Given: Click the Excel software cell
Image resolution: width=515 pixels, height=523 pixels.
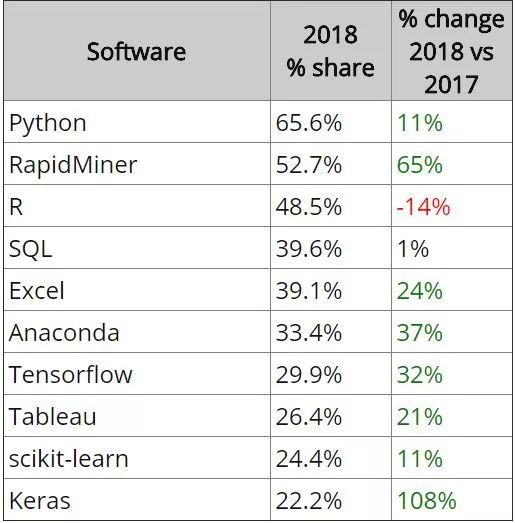Looking at the screenshot, I should click(x=137, y=290).
